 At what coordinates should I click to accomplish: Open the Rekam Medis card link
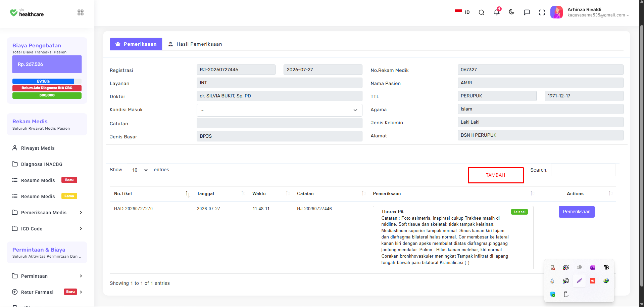(x=47, y=124)
